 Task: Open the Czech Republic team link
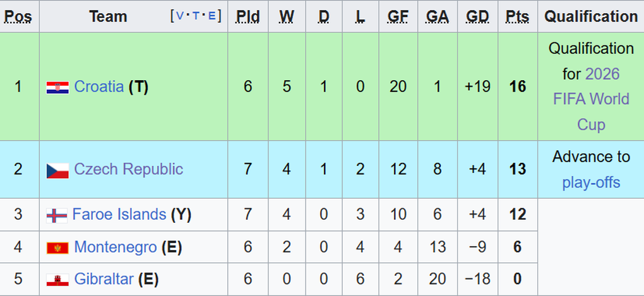[x=128, y=169]
